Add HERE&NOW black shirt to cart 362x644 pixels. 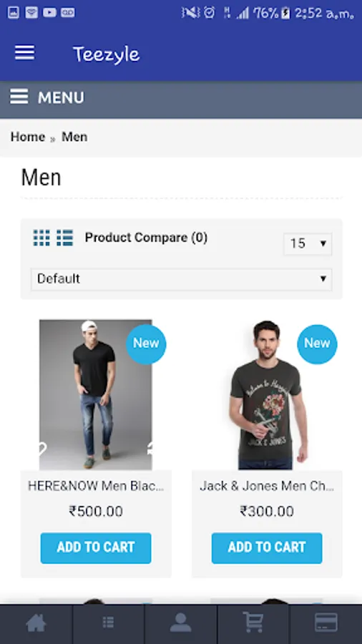pyautogui.click(x=96, y=548)
